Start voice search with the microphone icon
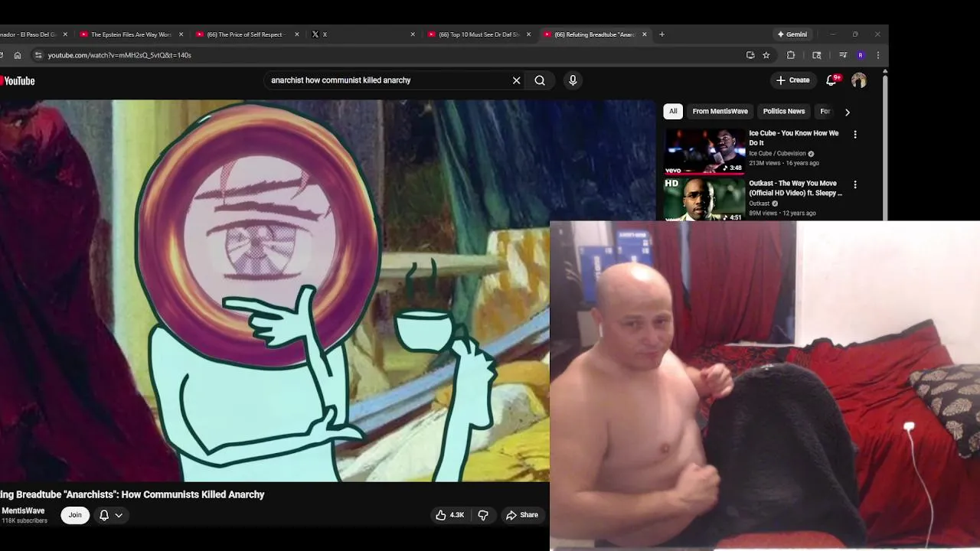This screenshot has height=551, width=980. tap(573, 80)
